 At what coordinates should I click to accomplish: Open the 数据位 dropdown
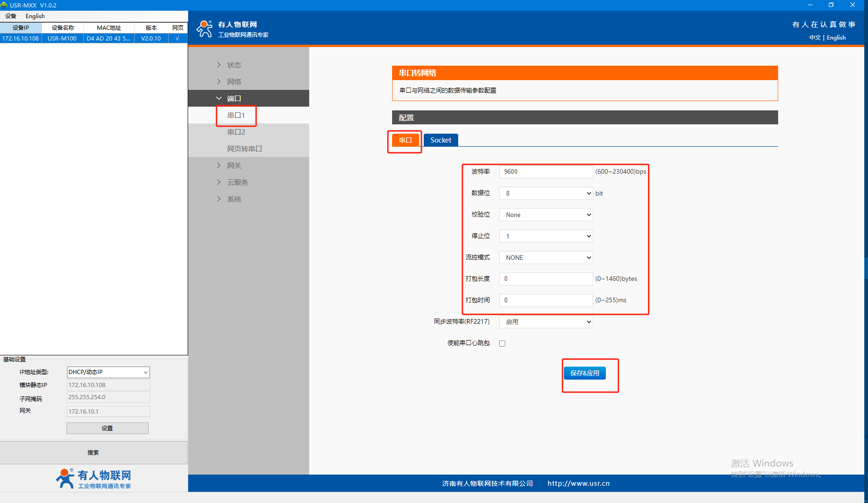click(546, 193)
